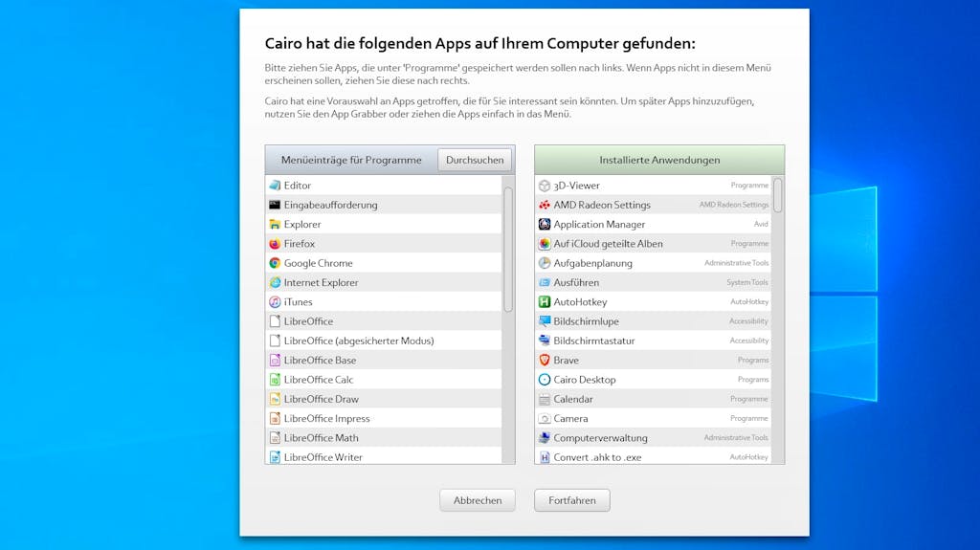Image resolution: width=980 pixels, height=550 pixels.
Task: Select the 'LibreOffice (abgesicherter Modus)' entry
Action: tap(383, 341)
